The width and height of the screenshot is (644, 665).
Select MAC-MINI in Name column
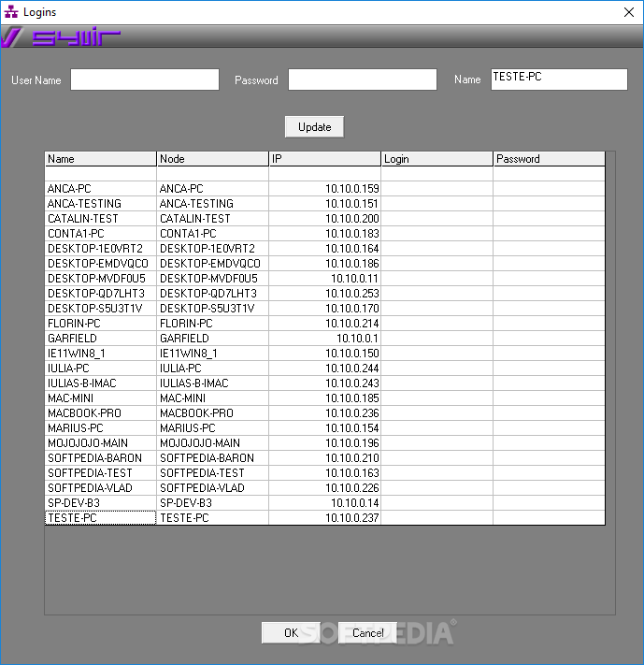(101, 398)
